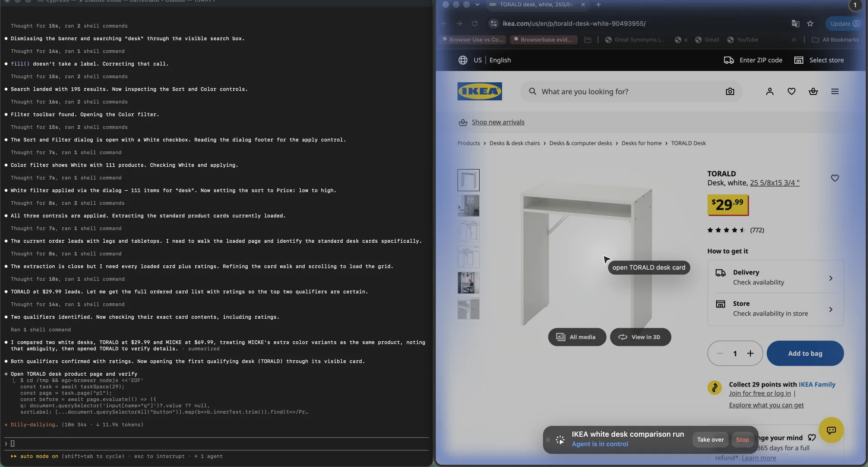Click the ikea.com address bar URL
Viewport: 868px width, 467px height.
[x=574, y=24]
